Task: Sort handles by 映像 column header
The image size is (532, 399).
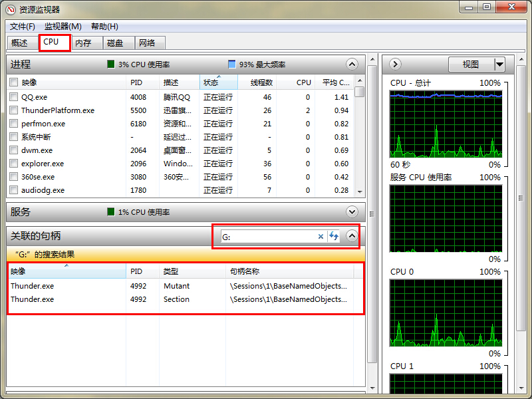Action: click(x=66, y=271)
